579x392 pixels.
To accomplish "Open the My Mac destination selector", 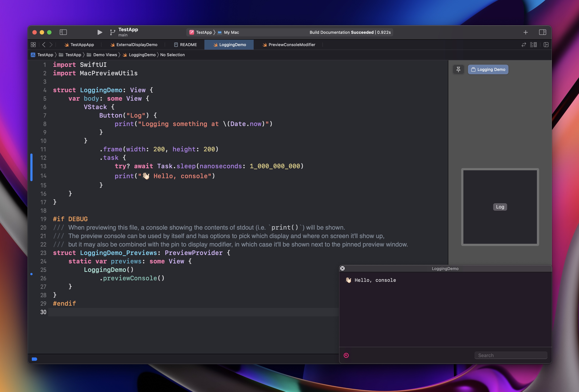I will point(231,32).
